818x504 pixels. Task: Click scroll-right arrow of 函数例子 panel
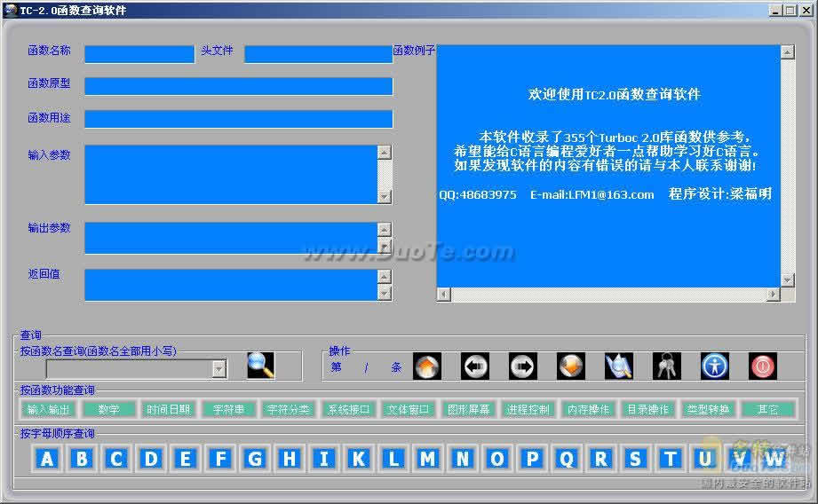pyautogui.click(x=773, y=295)
